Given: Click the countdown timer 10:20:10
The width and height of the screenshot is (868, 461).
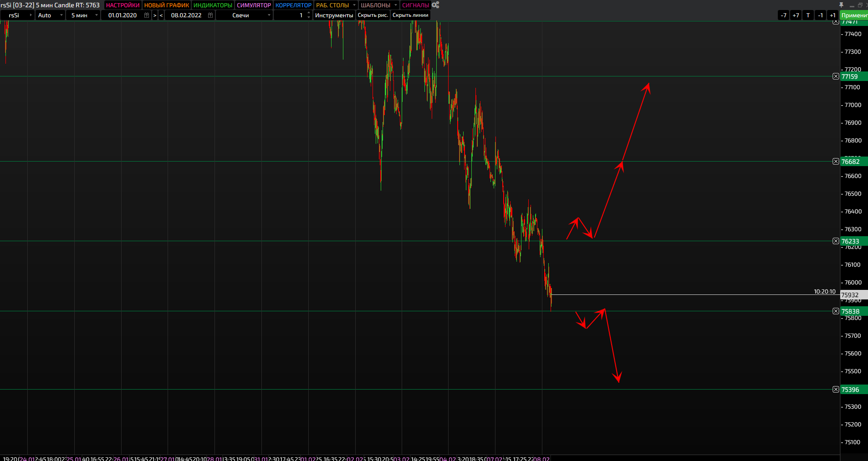Looking at the screenshot, I should pos(825,292).
